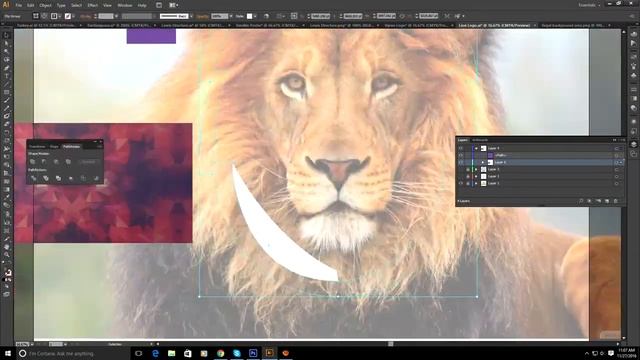640x360 pixels.
Task: Expand the bottom layer's disclosure triangle
Action: (476, 183)
